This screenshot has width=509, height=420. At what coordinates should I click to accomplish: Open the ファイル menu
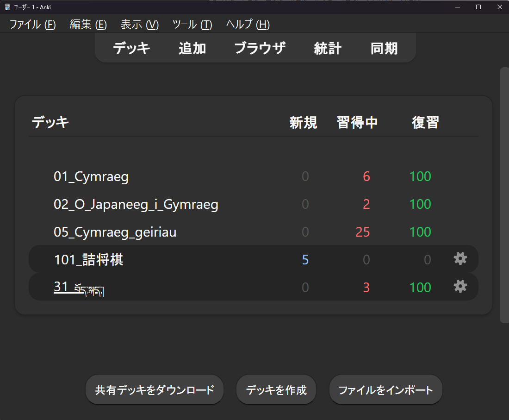click(x=32, y=25)
